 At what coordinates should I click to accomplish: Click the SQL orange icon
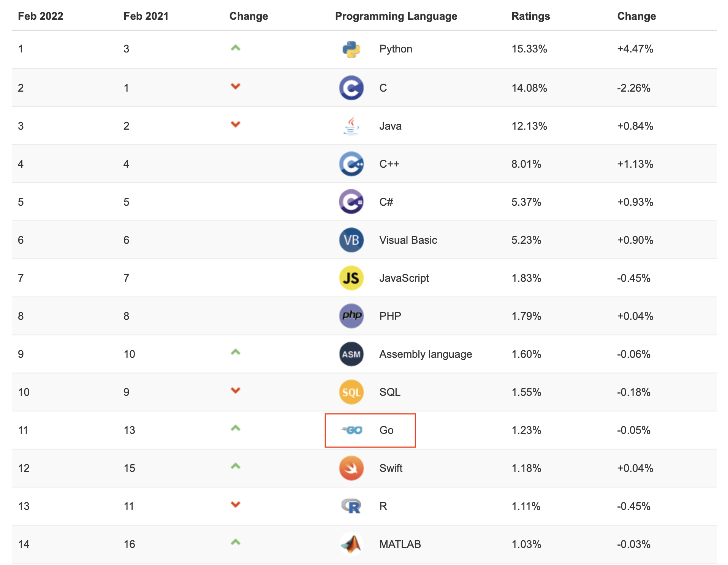pyautogui.click(x=351, y=392)
